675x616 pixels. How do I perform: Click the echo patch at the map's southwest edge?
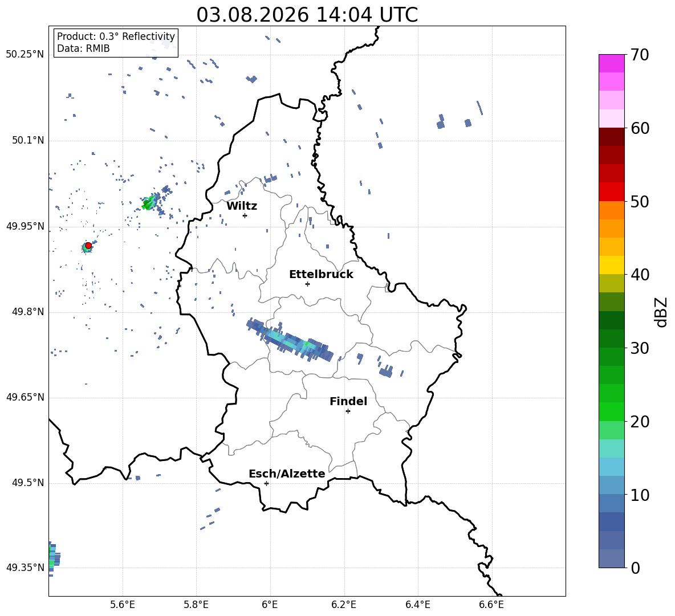tap(54, 558)
